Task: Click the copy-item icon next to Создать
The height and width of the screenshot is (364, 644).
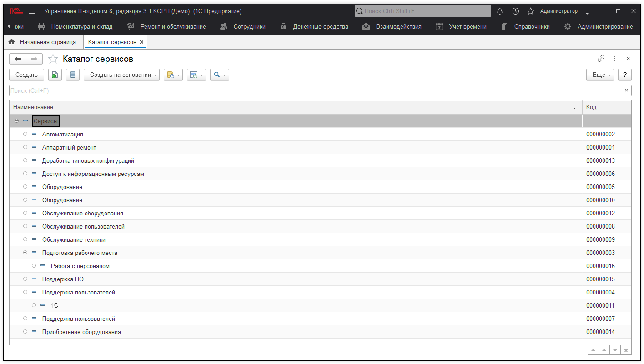Action: [x=55, y=75]
